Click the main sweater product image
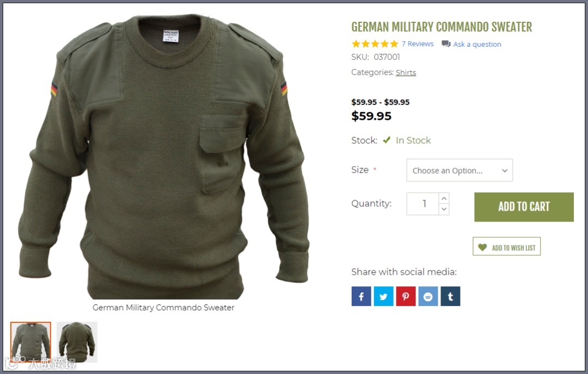Viewport: 588px width, 374px height. tap(163, 156)
